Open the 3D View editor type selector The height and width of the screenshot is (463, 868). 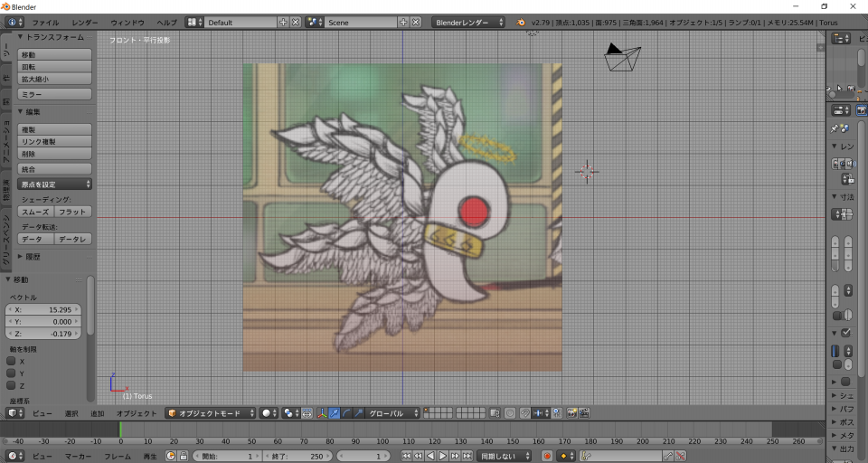pyautogui.click(x=15, y=413)
